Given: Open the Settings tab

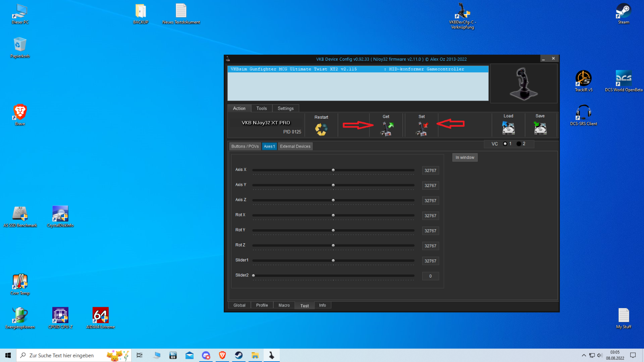Looking at the screenshot, I should (x=285, y=109).
